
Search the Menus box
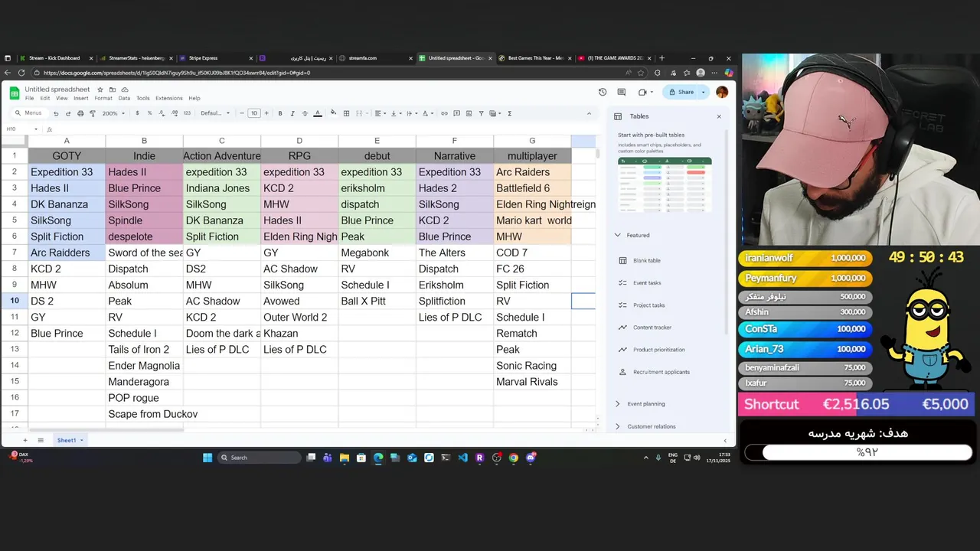point(28,113)
